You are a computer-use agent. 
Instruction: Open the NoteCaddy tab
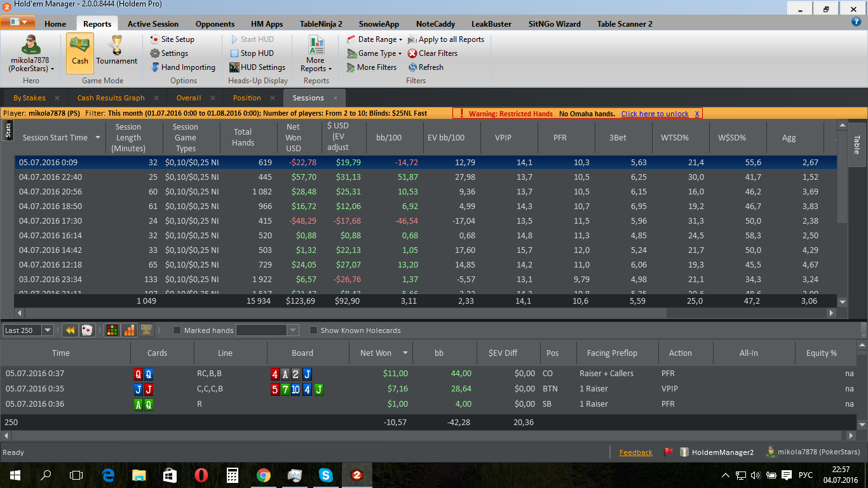coord(435,24)
